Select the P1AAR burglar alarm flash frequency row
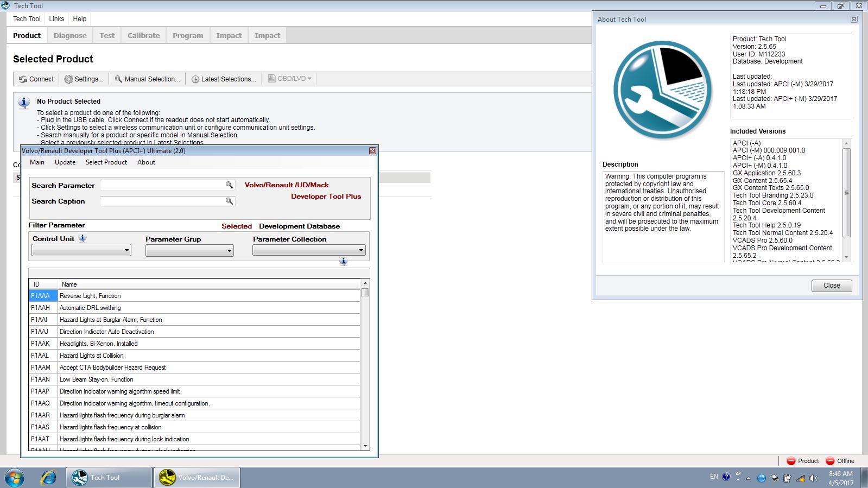The height and width of the screenshot is (488, 868). point(194,415)
